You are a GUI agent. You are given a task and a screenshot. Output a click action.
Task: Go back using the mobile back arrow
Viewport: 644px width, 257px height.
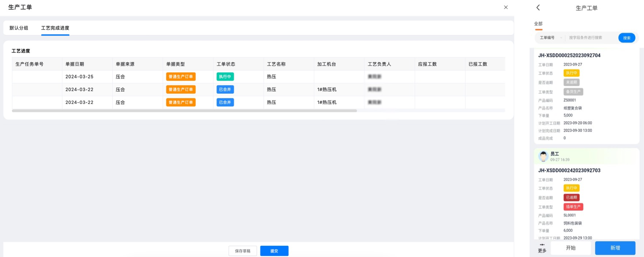coord(538,8)
